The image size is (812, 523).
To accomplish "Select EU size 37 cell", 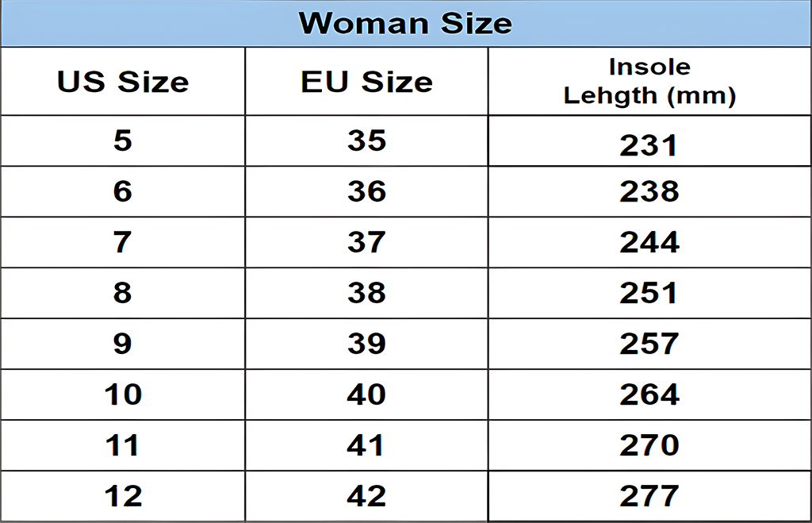I will (x=366, y=242).
